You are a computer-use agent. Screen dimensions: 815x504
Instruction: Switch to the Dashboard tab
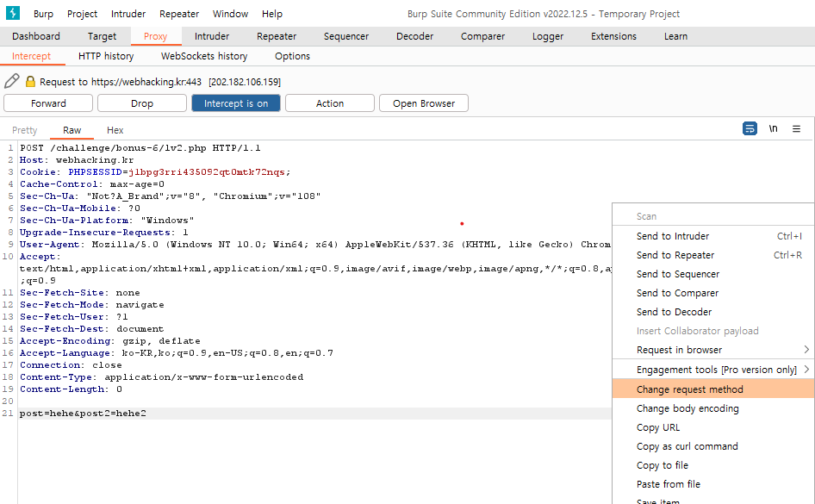click(x=36, y=36)
